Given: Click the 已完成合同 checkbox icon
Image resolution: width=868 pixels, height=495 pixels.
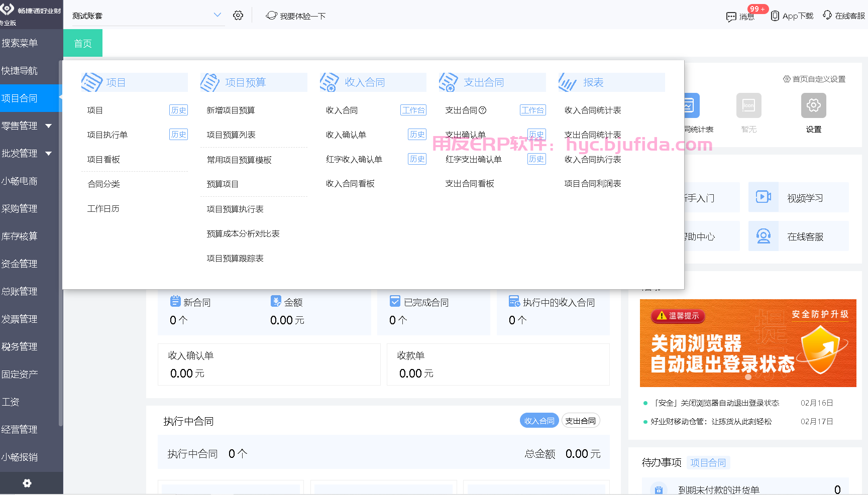Looking at the screenshot, I should [395, 301].
